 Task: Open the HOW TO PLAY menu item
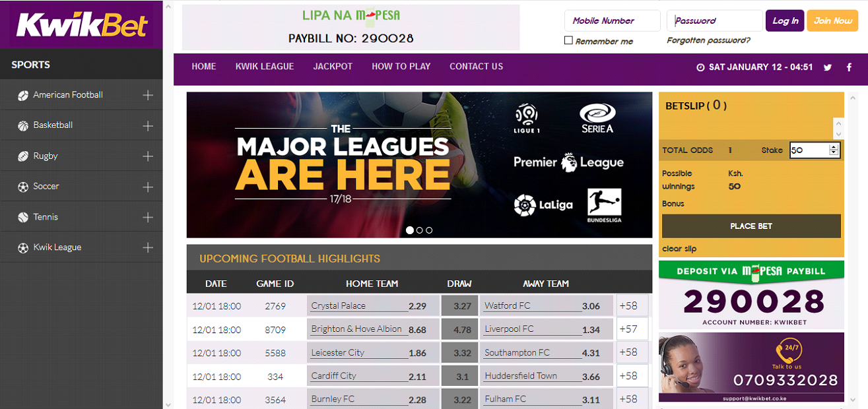click(x=401, y=67)
